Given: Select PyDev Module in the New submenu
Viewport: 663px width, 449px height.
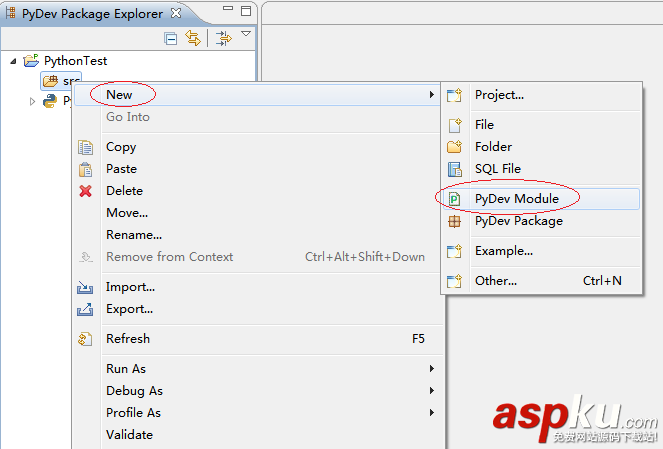Looking at the screenshot, I should pyautogui.click(x=541, y=199).
